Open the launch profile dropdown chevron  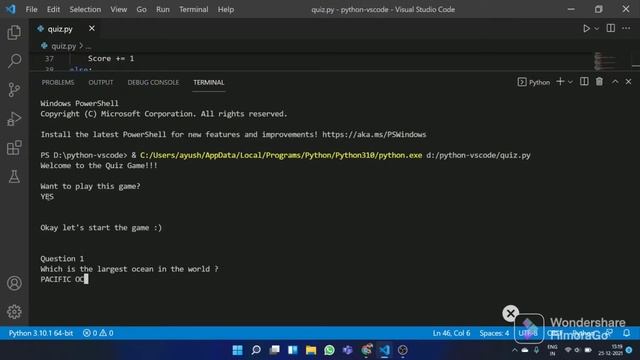pyautogui.click(x=570, y=82)
